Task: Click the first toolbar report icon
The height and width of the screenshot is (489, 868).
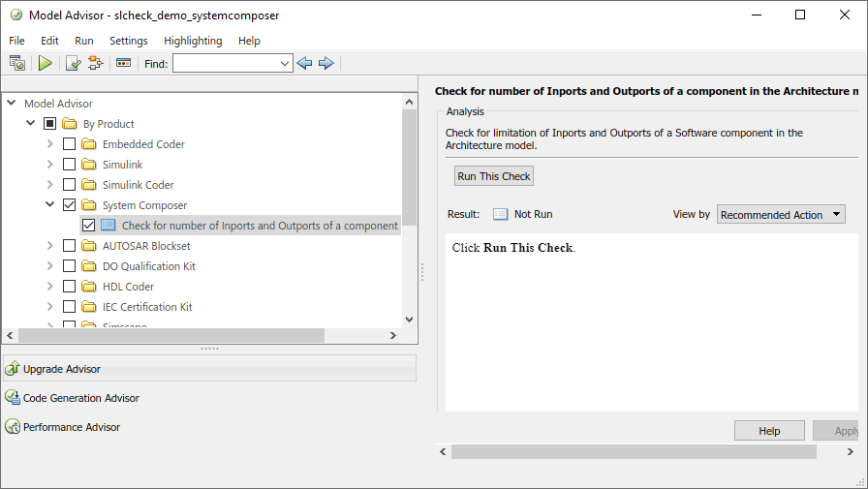Action: [x=17, y=63]
